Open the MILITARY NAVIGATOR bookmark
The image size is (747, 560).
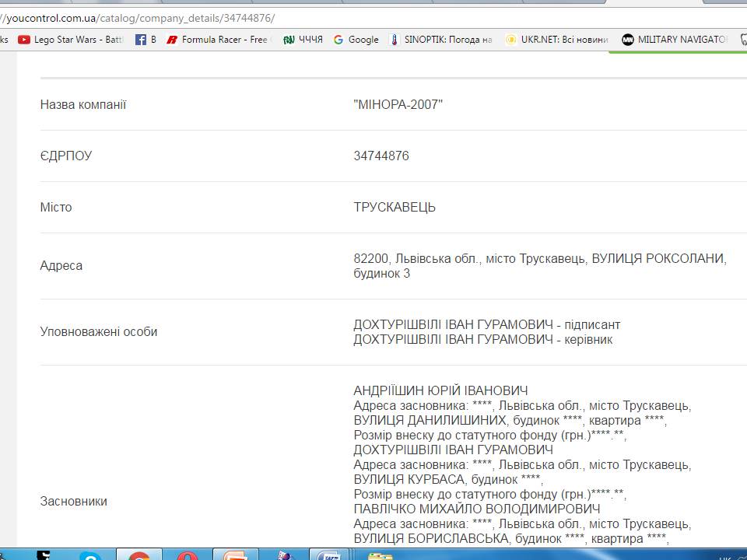[675, 40]
